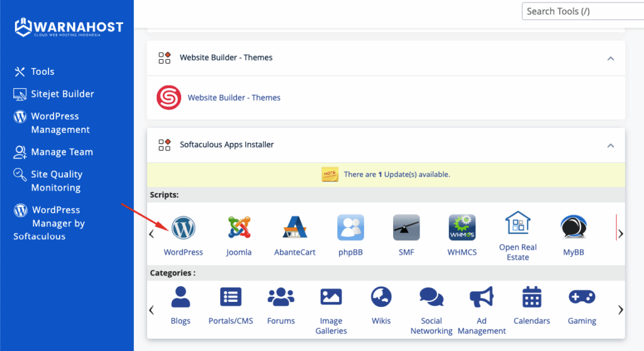Screen dimensions: 644x351
Task: Show previous scripts with left arrow
Action: pos(152,234)
